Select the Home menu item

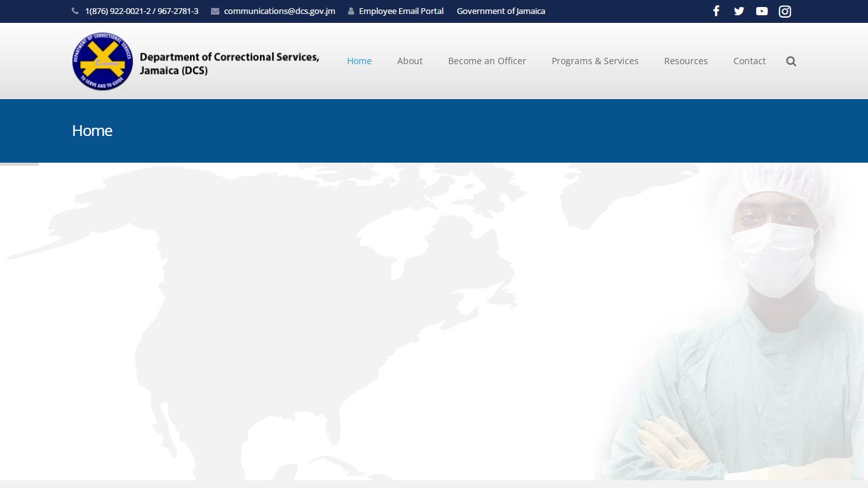coord(359,61)
